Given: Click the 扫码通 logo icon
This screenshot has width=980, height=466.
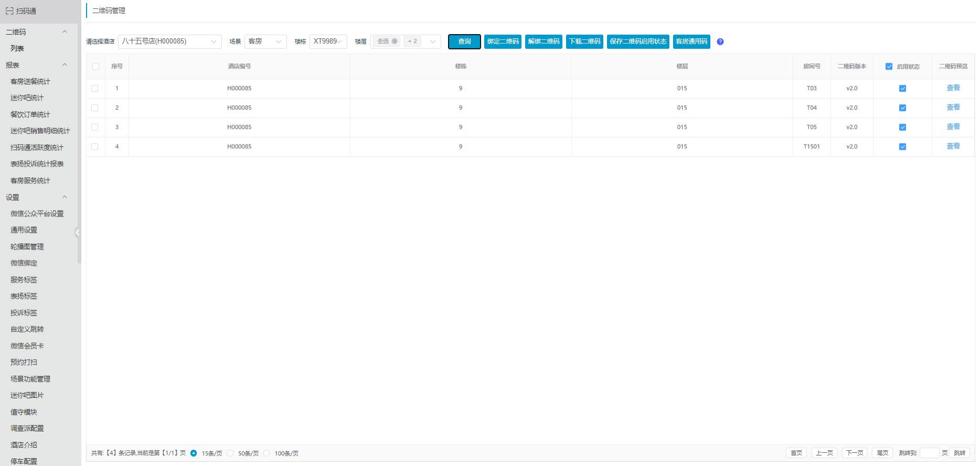Looking at the screenshot, I should 9,11.
